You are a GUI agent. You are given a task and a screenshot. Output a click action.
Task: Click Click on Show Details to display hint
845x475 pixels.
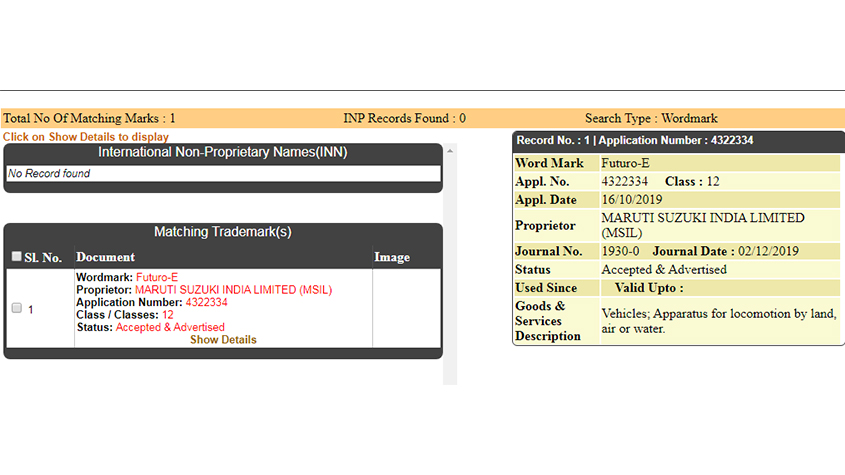pos(86,137)
